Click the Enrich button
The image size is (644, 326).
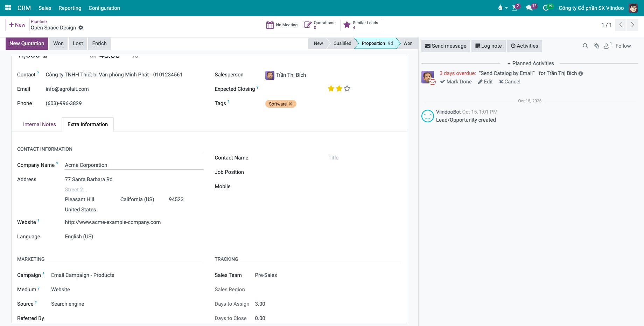tap(99, 43)
